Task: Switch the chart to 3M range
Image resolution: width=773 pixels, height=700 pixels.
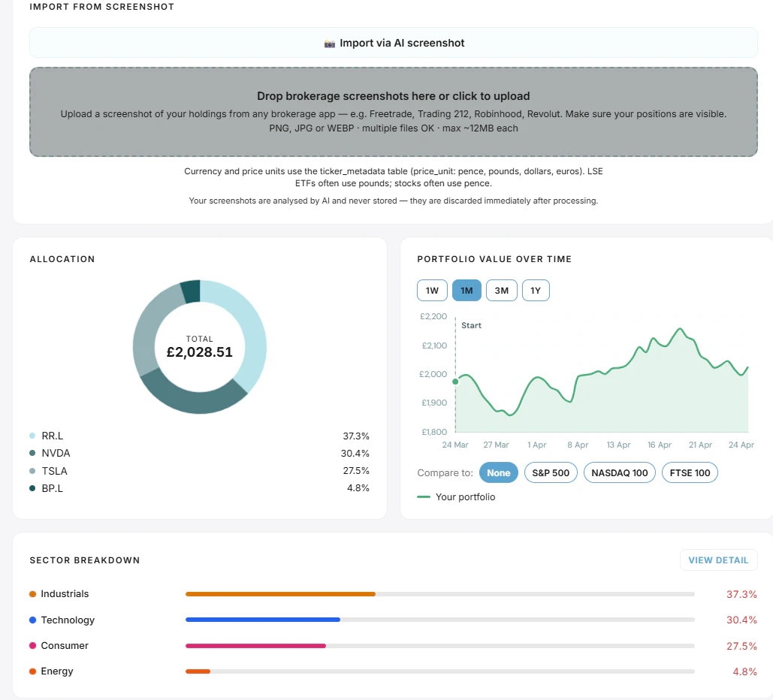Action: pyautogui.click(x=501, y=291)
